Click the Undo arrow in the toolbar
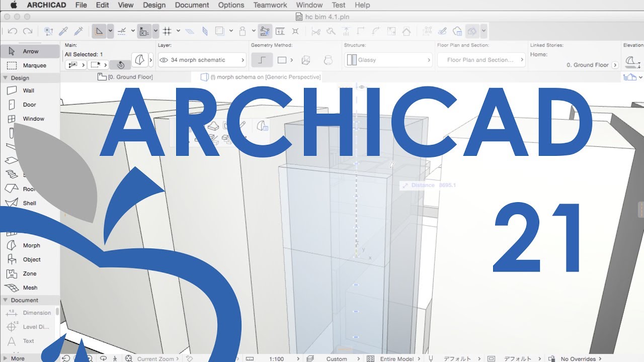Image resolution: width=644 pixels, height=362 pixels. click(x=13, y=31)
